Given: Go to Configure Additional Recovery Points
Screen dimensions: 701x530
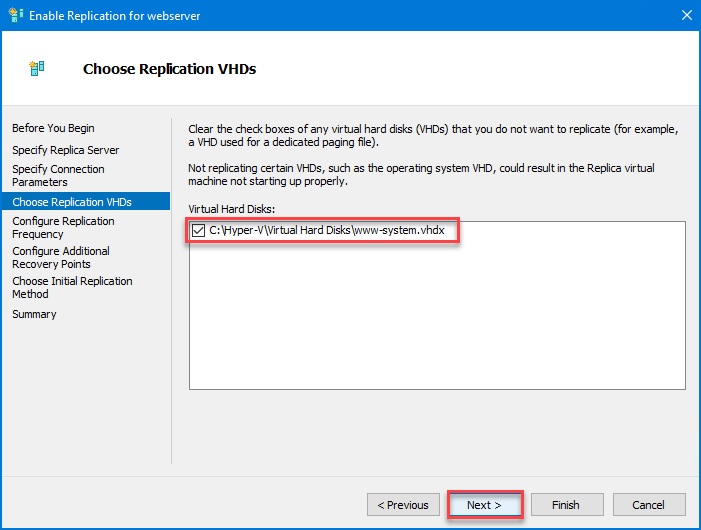Looking at the screenshot, I should [61, 257].
